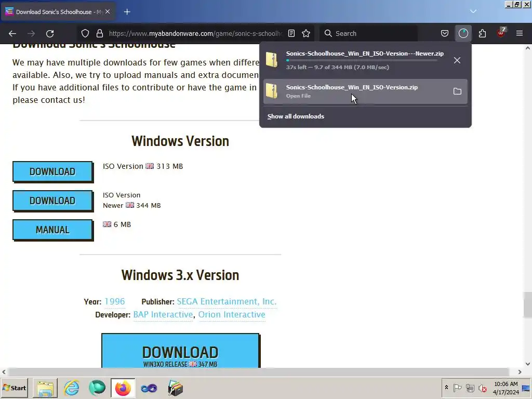Screen dimensions: 532x399
Task: Click the site security padlock icon
Action: [x=99, y=33]
